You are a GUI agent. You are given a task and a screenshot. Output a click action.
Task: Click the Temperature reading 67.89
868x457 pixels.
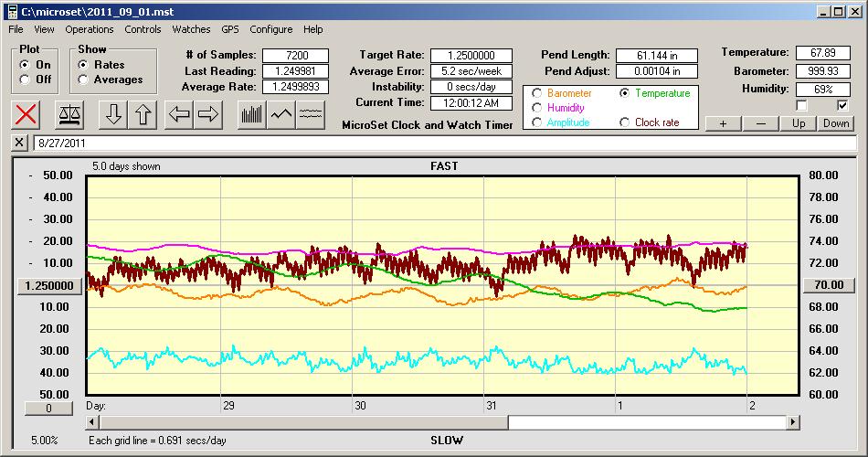point(822,53)
